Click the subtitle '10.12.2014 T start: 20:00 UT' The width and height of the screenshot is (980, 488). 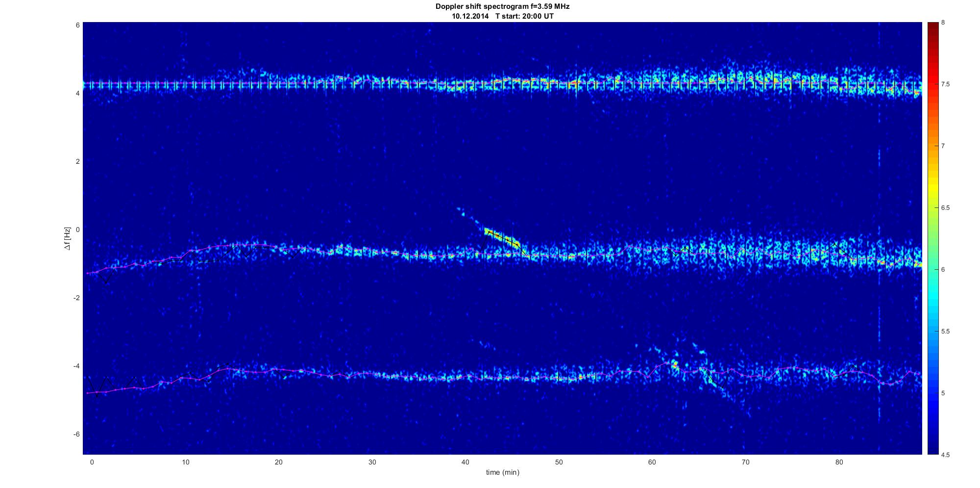[x=502, y=16]
